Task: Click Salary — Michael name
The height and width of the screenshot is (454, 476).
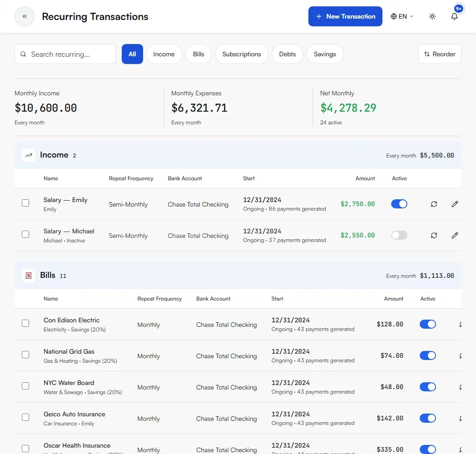Action: click(69, 231)
